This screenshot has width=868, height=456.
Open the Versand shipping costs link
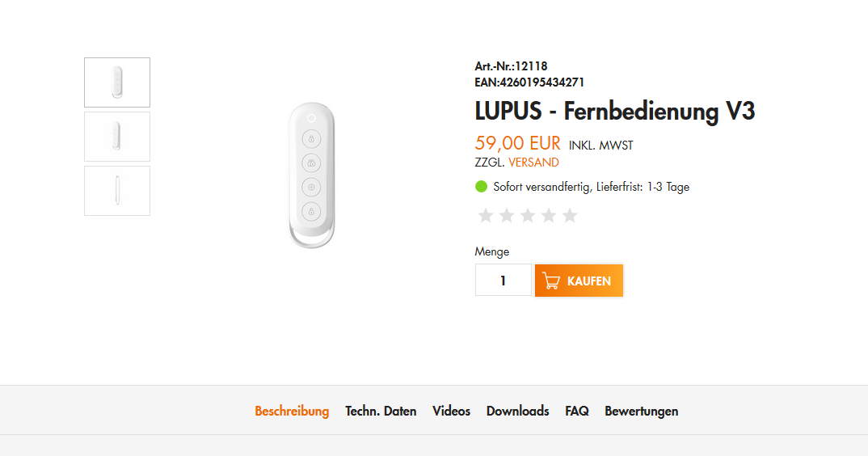tap(533, 163)
